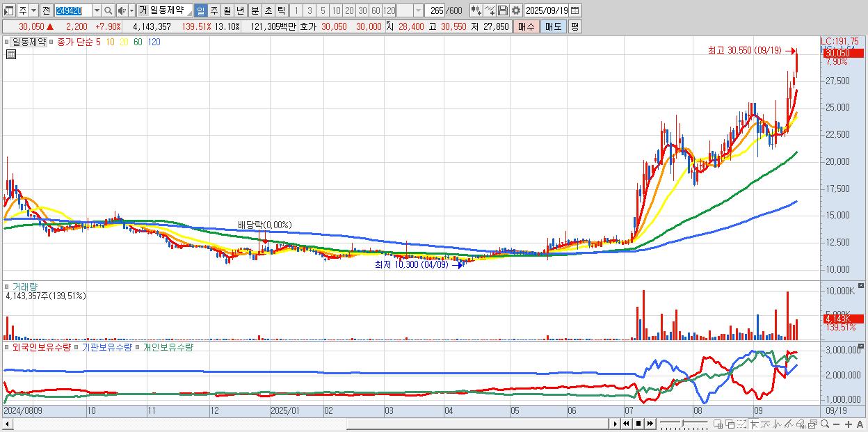Click the stock code field 249420
This screenshot has height=432, width=868.
pyautogui.click(x=73, y=10)
